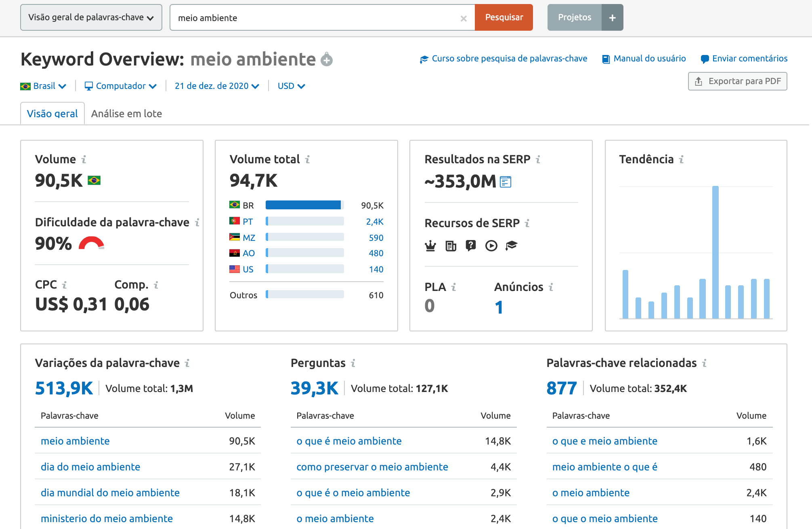Open the Manual do usuário link
Viewport: 812px width, 529px height.
pyautogui.click(x=644, y=59)
